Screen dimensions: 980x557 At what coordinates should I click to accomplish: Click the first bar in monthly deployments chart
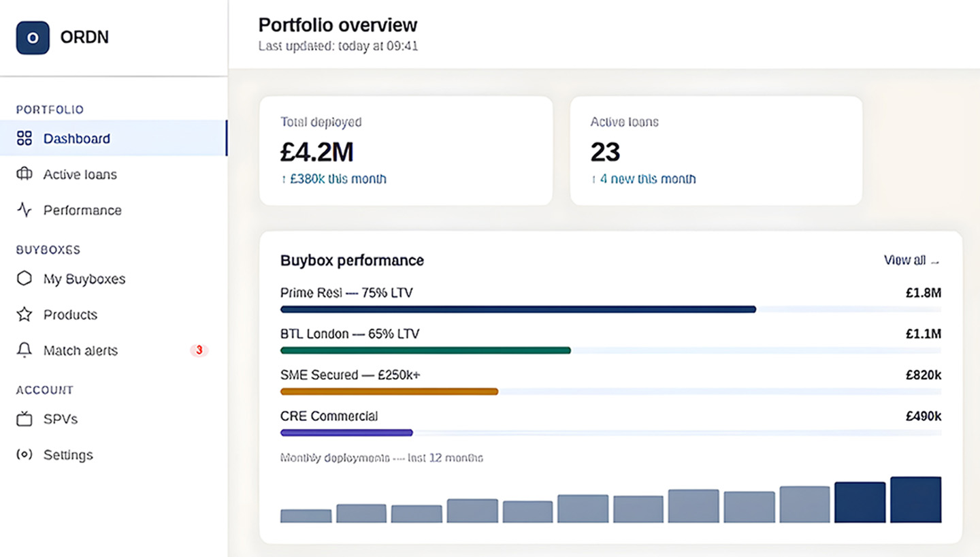(306, 516)
